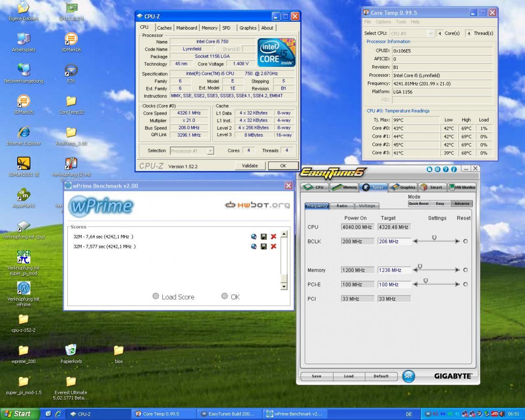The image size is (525, 420).
Task: Click BCLK target 206 MHz field
Action: coord(394,241)
